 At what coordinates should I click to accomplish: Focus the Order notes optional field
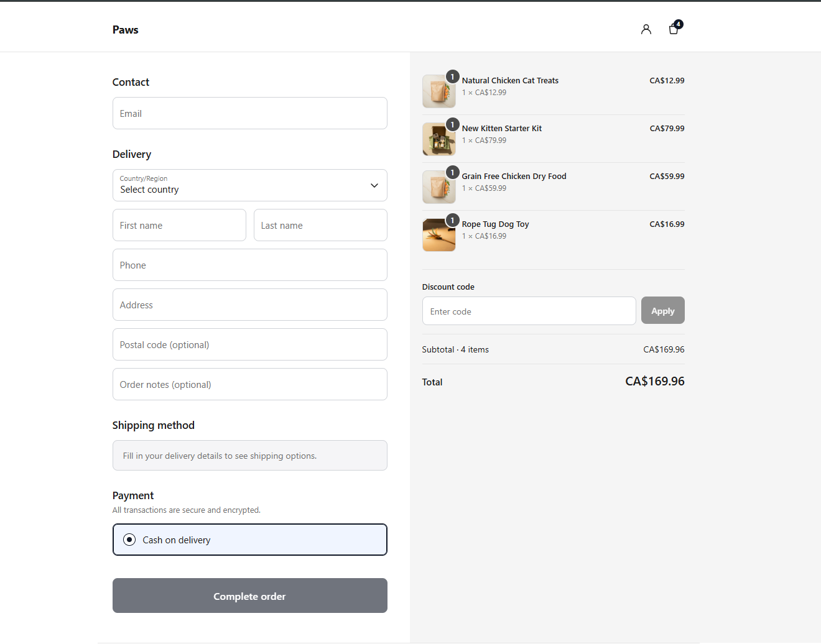tap(249, 384)
